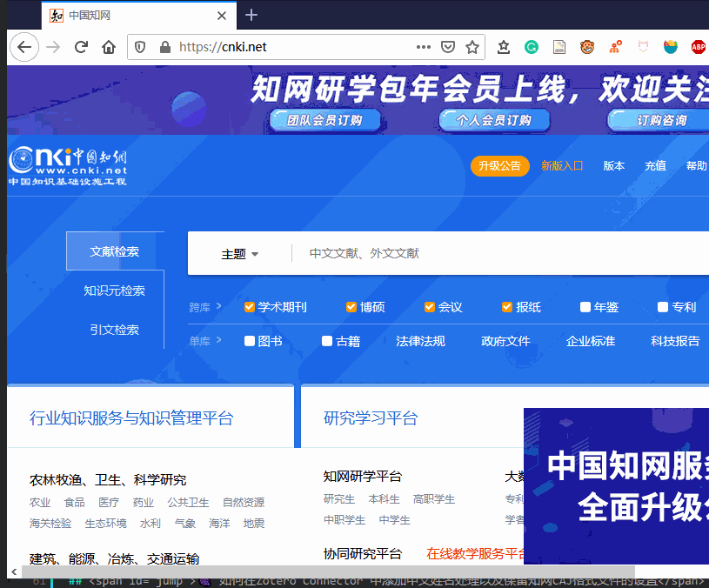Open the 农业 industry link
Viewport: 709px width, 588px height.
[x=40, y=502]
